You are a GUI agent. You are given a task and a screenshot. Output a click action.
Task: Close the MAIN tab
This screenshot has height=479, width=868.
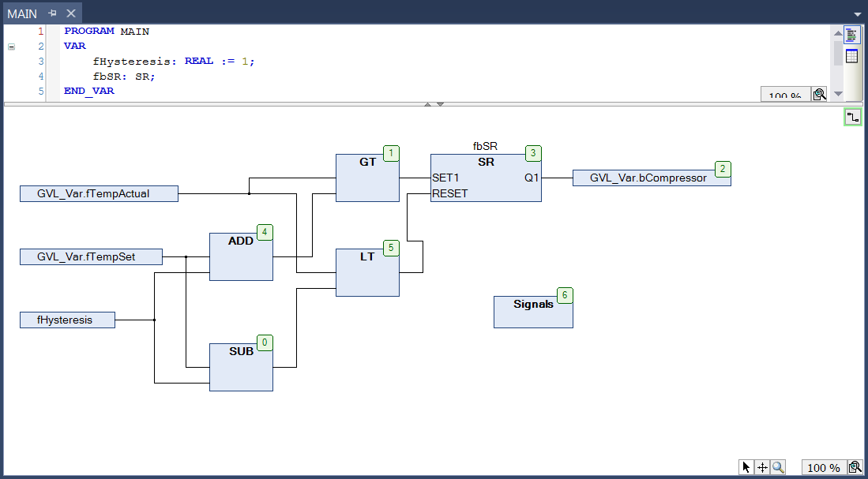tap(70, 13)
